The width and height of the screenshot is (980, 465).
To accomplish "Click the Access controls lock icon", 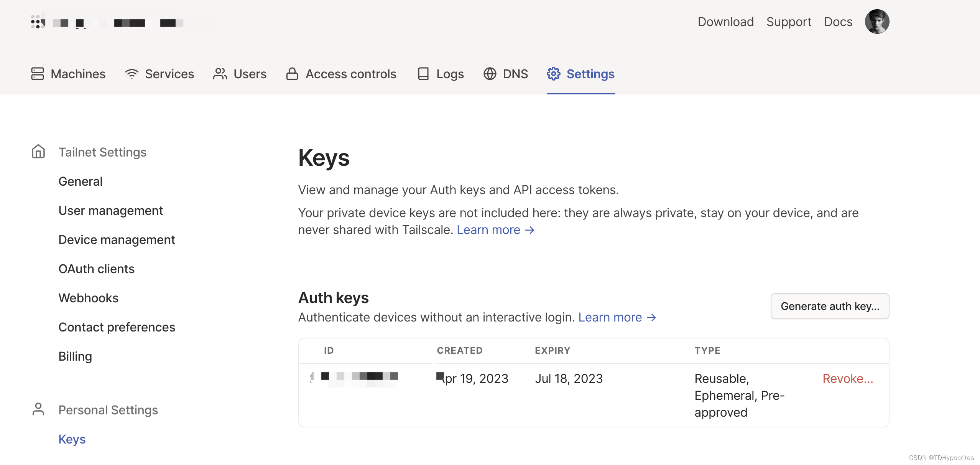I will (x=292, y=74).
